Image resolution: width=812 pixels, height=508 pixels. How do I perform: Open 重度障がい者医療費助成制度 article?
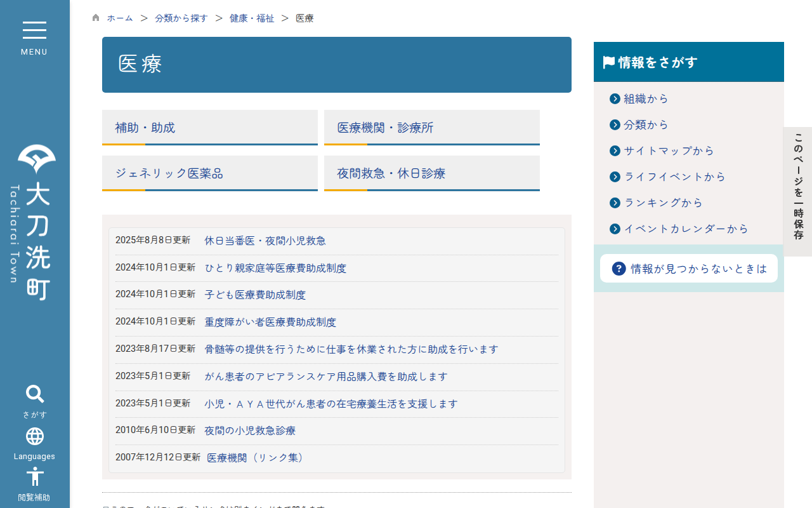click(x=270, y=322)
